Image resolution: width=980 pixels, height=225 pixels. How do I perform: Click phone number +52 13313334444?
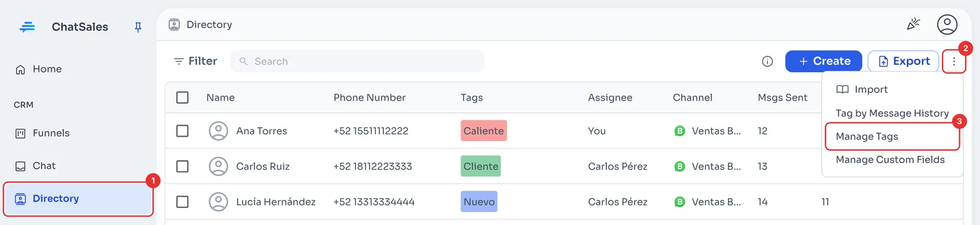click(374, 202)
